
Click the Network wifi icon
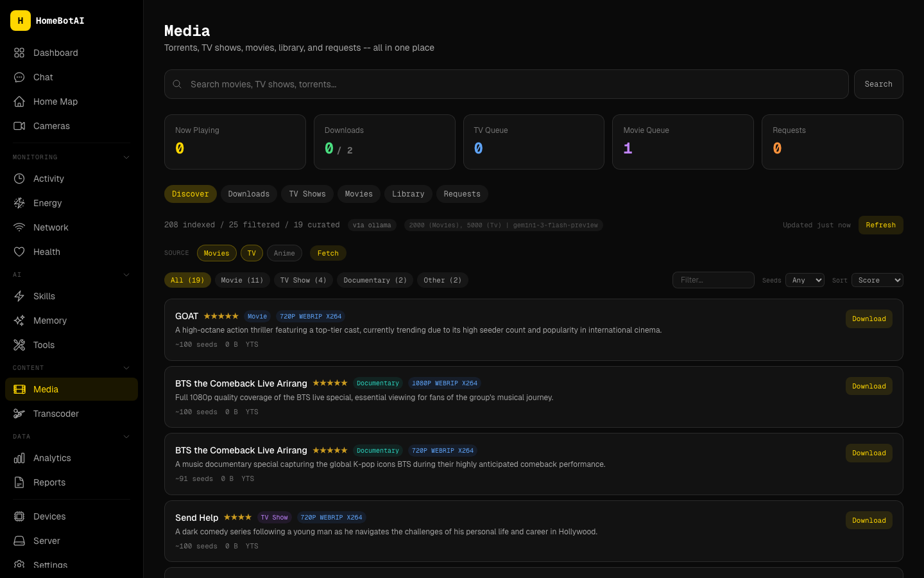pyautogui.click(x=19, y=227)
